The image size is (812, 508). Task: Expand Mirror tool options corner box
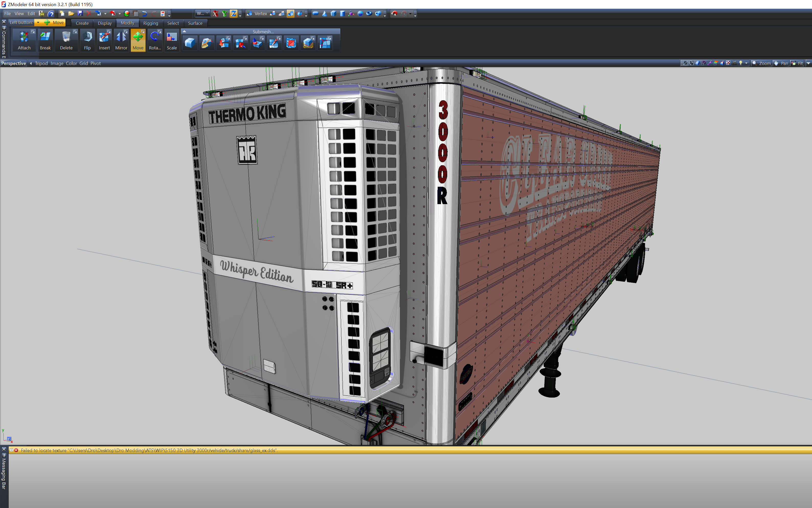(x=126, y=31)
